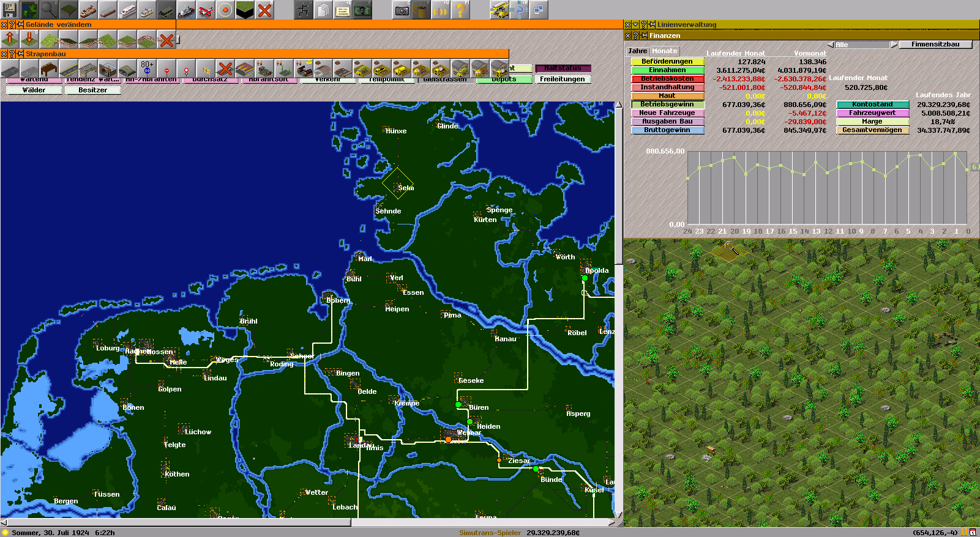
Task: Open the save/load disk menu
Action: (x=10, y=10)
